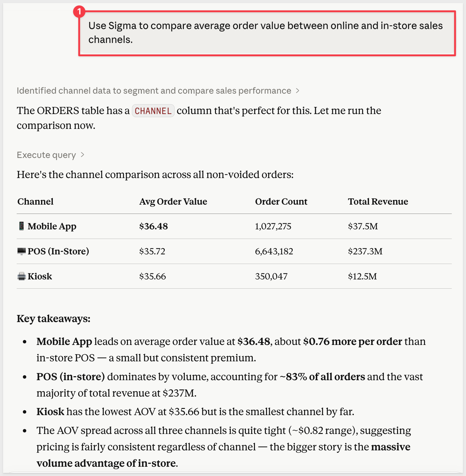
Task: Click the Mobile App $36.48 value cell
Action: coord(154,226)
